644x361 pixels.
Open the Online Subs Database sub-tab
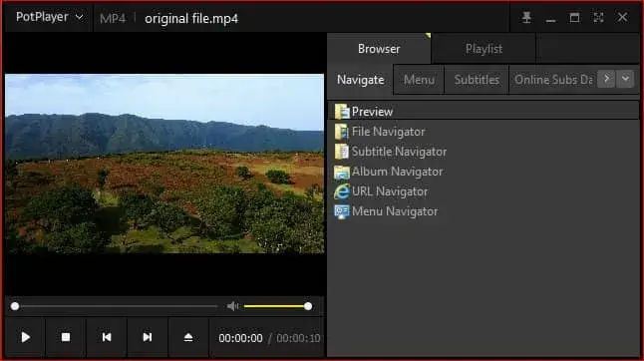pyautogui.click(x=553, y=79)
